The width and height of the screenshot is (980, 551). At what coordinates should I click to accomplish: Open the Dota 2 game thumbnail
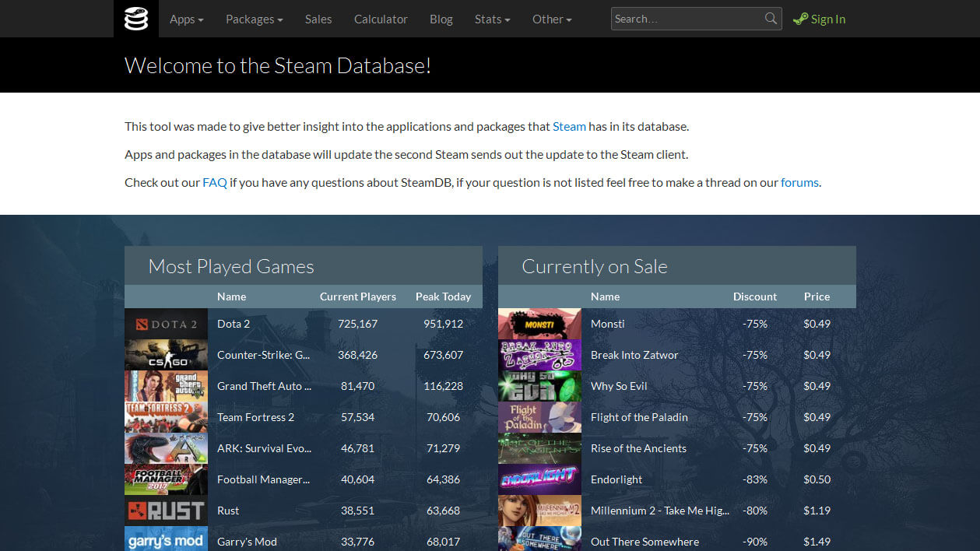pyautogui.click(x=166, y=324)
